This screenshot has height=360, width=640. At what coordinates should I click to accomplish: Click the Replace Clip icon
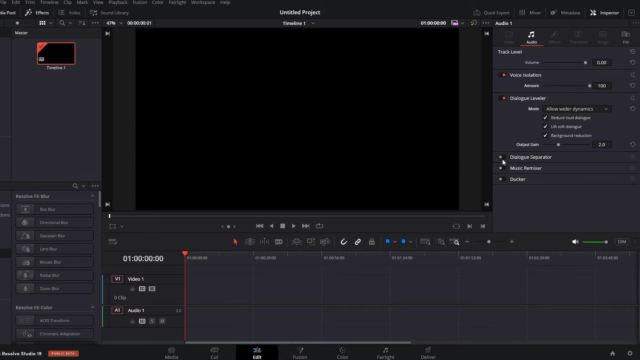tap(325, 242)
